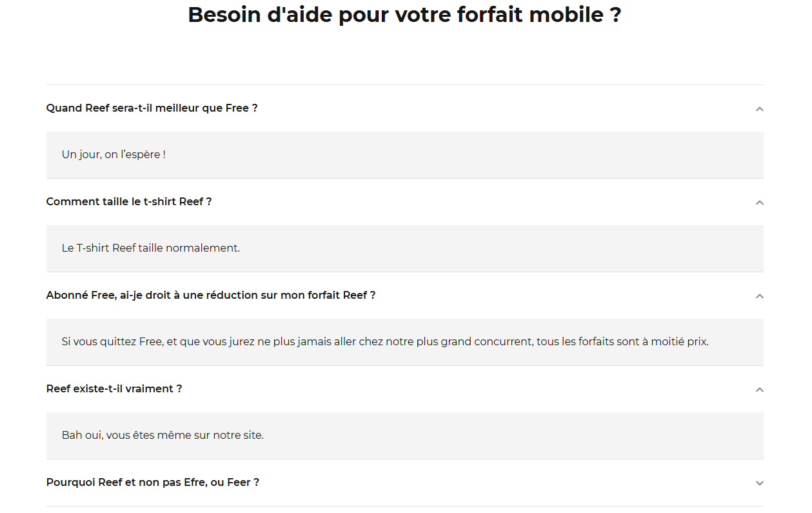
Task: Click the 'Abonné Free, ai-je droit' question title
Action: coord(211,296)
